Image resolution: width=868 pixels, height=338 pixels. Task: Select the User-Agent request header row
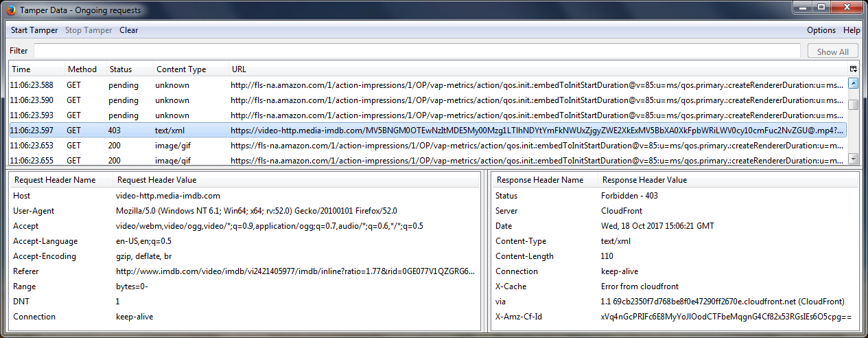244,211
